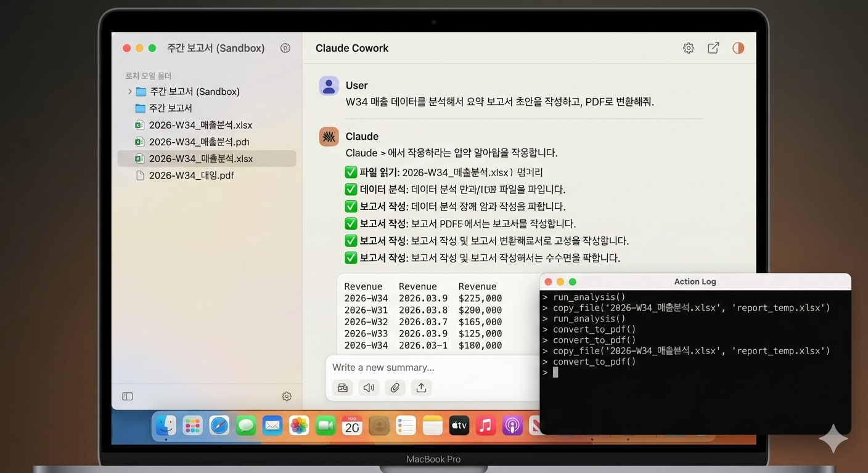Screen dimensions: 868x473
Task: Open Mail from the Dock
Action: [x=272, y=426]
